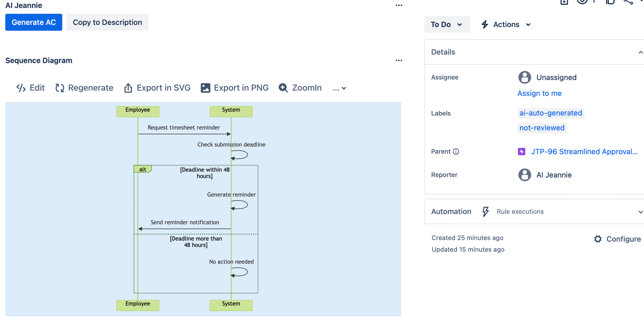This screenshot has width=644, height=324.
Task: Click the Sequence Diagram heading
Action: click(x=39, y=60)
